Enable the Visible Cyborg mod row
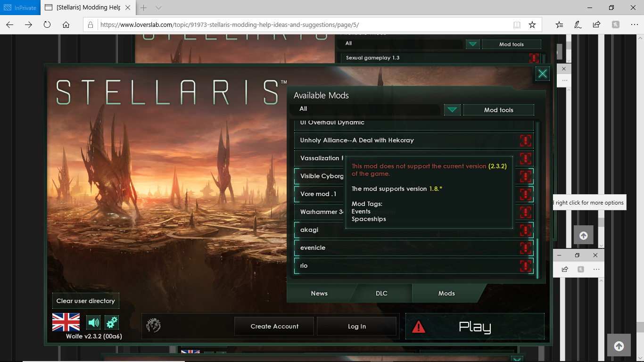Viewport: 644px width, 362px height. (413, 176)
